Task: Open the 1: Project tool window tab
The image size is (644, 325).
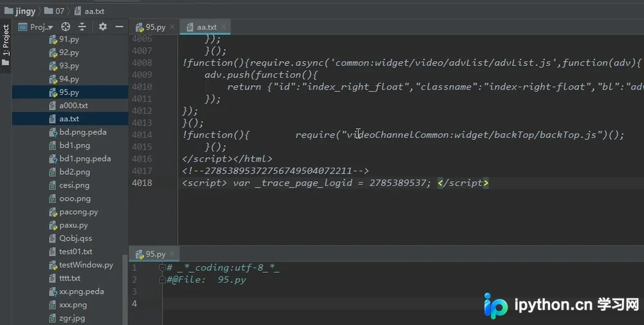Action: 6,45
